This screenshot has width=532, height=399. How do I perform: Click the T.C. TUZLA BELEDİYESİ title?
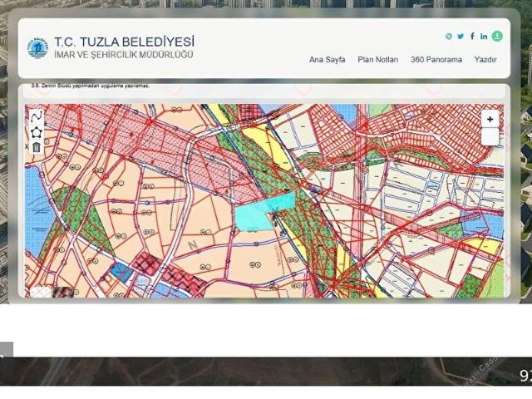[x=125, y=42]
